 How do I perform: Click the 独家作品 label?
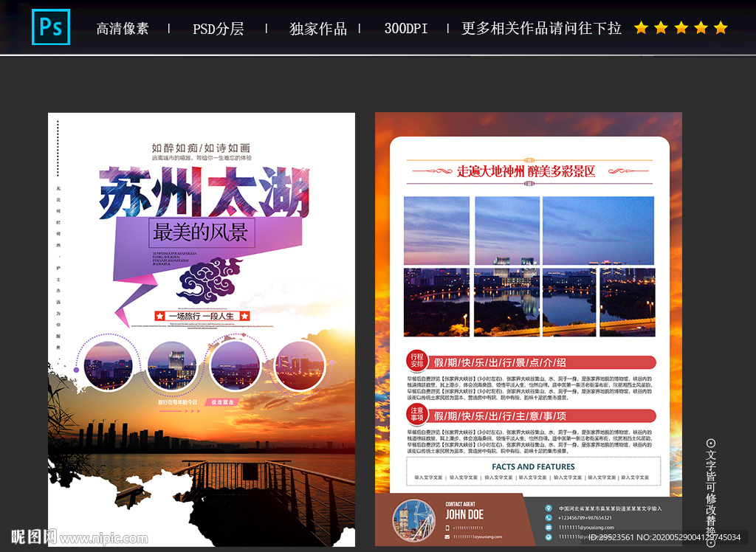coord(318,29)
